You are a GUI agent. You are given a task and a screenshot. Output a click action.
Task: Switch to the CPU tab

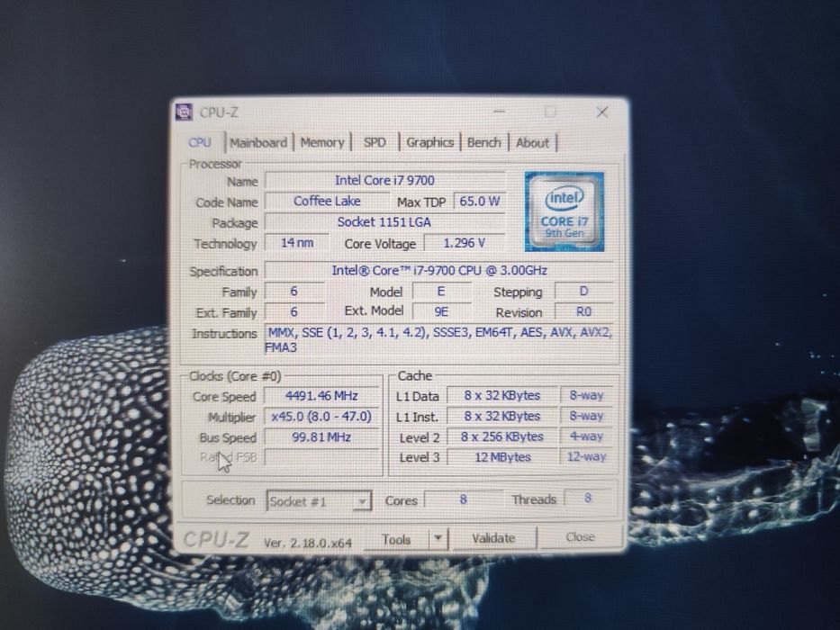point(200,142)
